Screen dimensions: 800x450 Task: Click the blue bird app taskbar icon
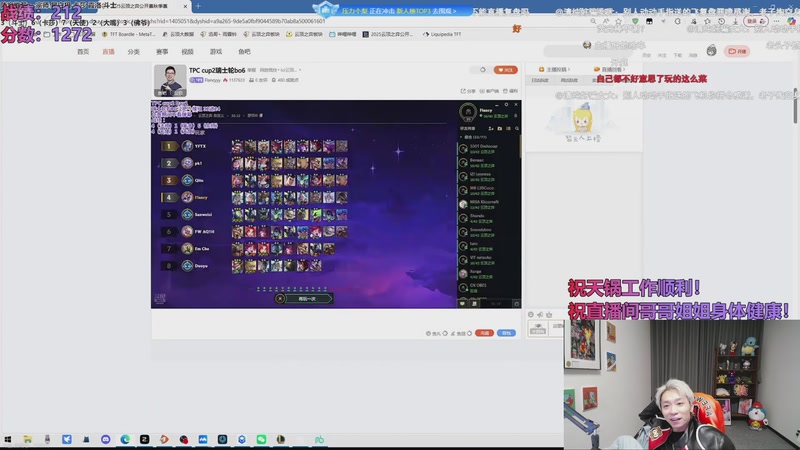(x=67, y=439)
